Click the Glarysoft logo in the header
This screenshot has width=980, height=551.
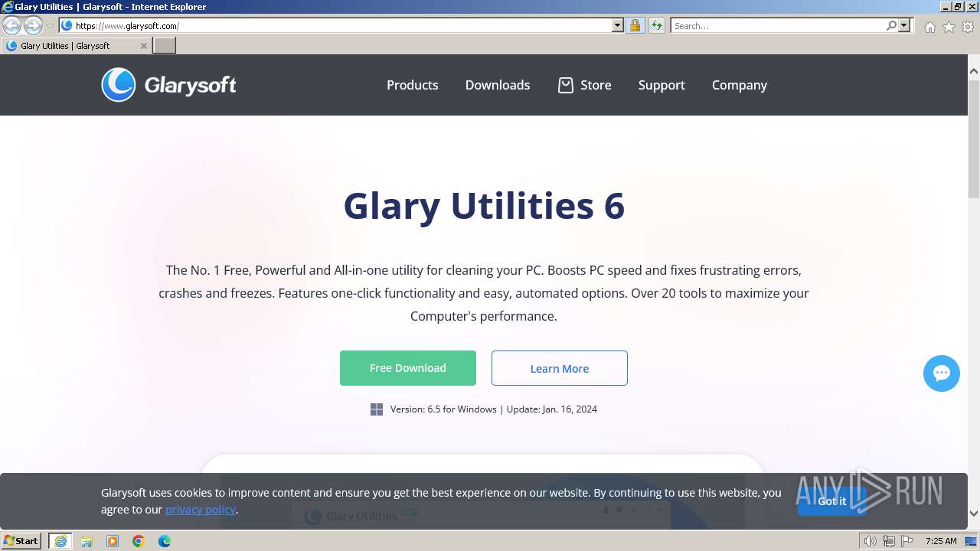coord(168,85)
